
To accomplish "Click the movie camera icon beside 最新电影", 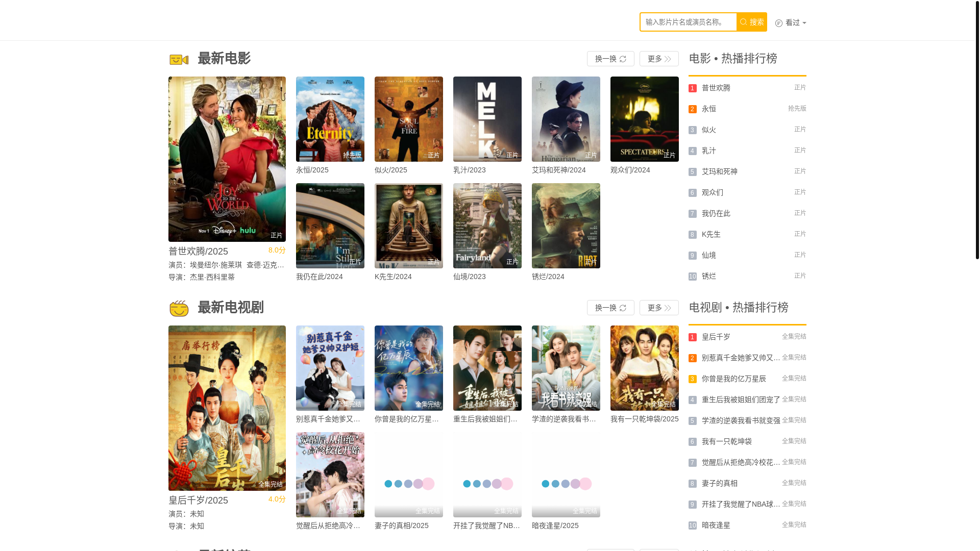I will 179,60.
